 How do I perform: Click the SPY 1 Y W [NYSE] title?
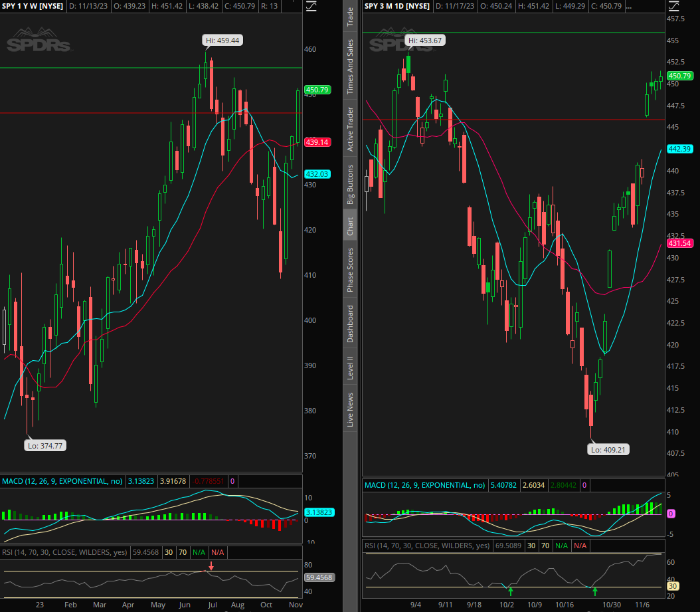pos(33,6)
